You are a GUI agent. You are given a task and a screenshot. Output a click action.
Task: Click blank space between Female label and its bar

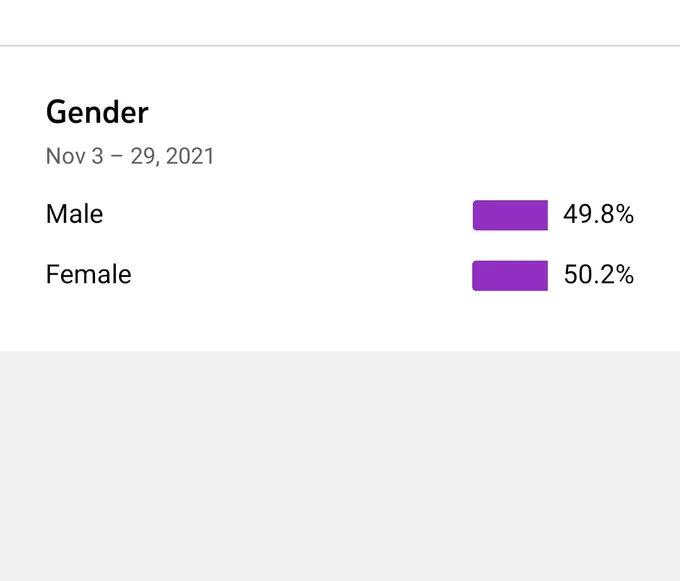pos(302,276)
